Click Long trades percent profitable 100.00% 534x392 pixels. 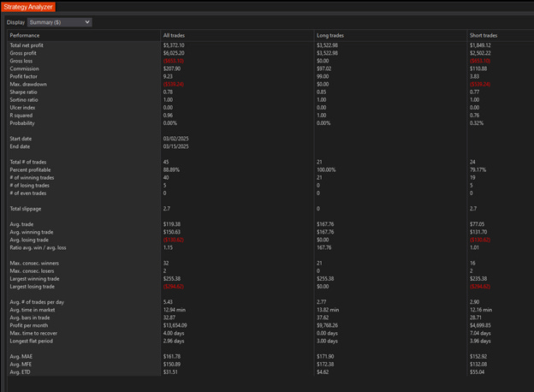(x=326, y=170)
